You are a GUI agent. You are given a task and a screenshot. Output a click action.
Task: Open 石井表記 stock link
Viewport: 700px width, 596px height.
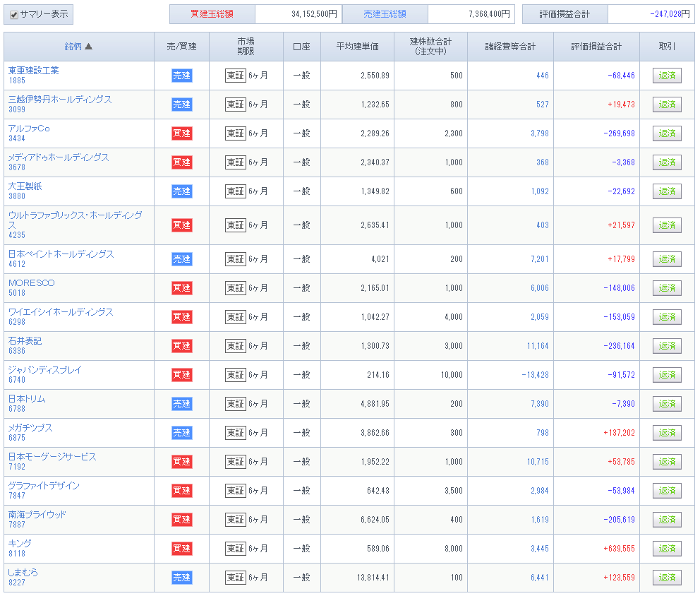pos(25,341)
